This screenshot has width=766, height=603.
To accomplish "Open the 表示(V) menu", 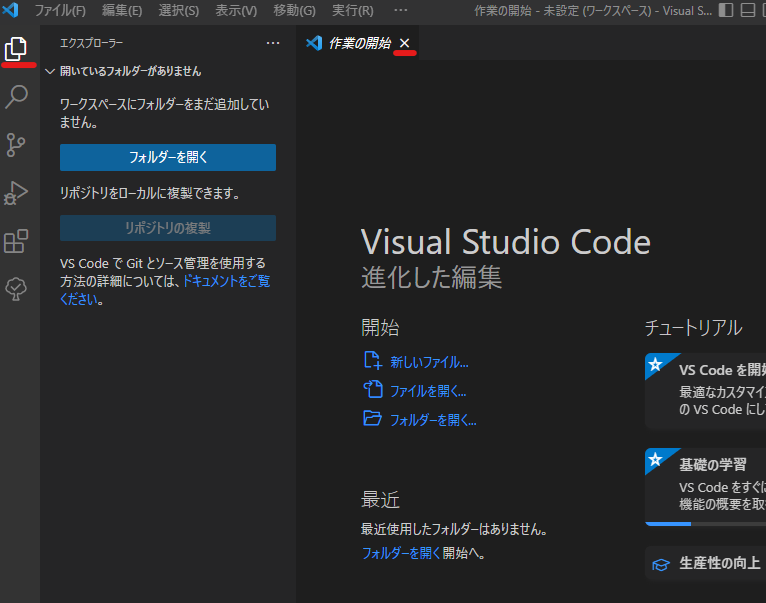I will (236, 11).
